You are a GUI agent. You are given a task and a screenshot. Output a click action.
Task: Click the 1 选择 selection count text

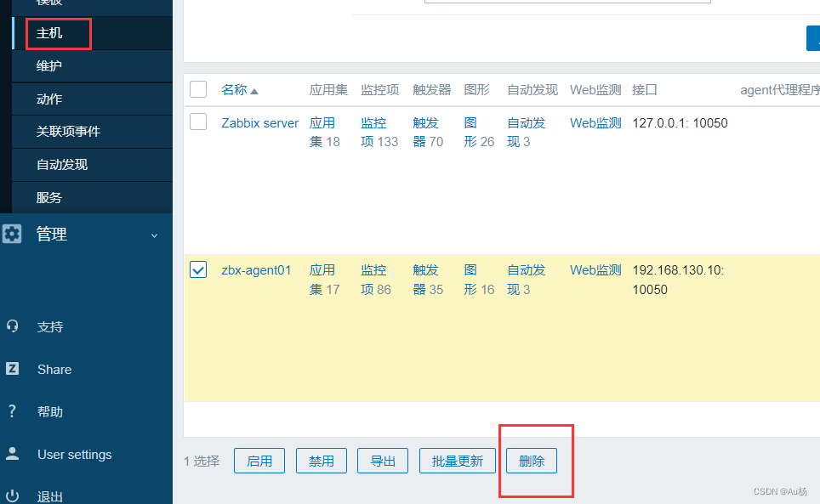pos(202,462)
